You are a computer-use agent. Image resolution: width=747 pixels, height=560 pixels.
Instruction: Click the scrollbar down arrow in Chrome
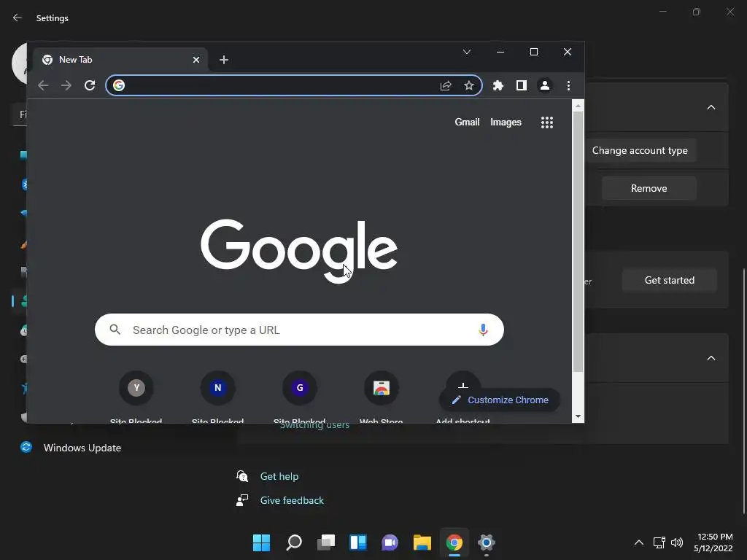(x=578, y=416)
